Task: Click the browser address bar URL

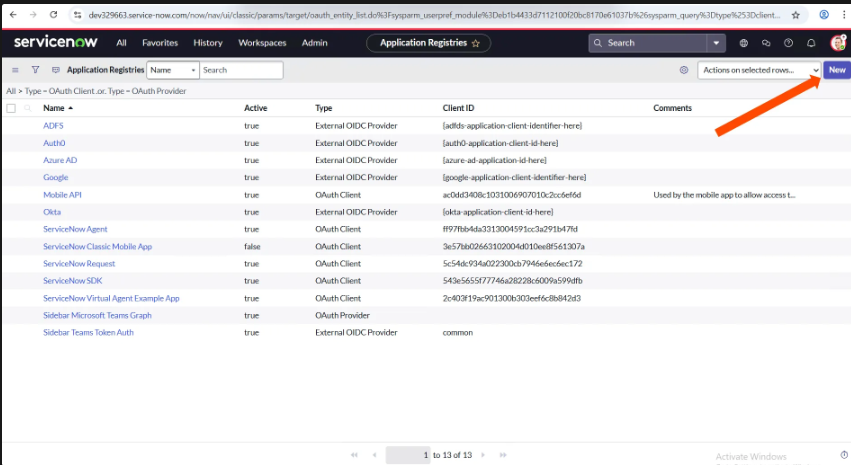Action: click(433, 15)
